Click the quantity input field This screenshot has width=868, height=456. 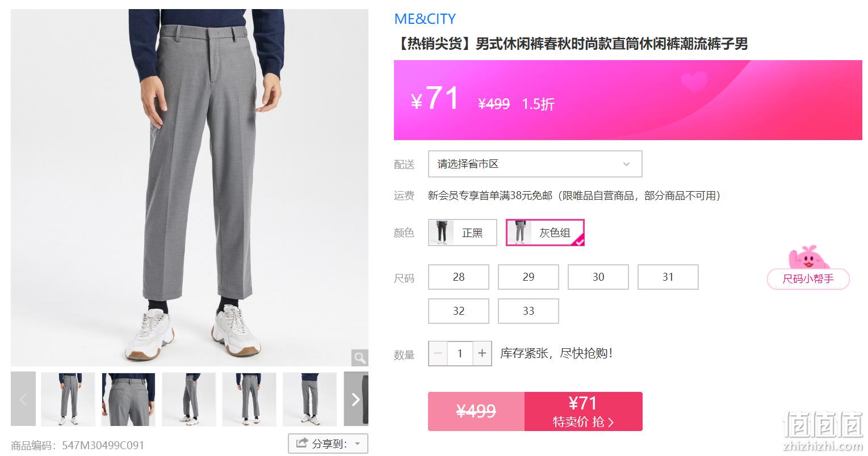coord(460,353)
